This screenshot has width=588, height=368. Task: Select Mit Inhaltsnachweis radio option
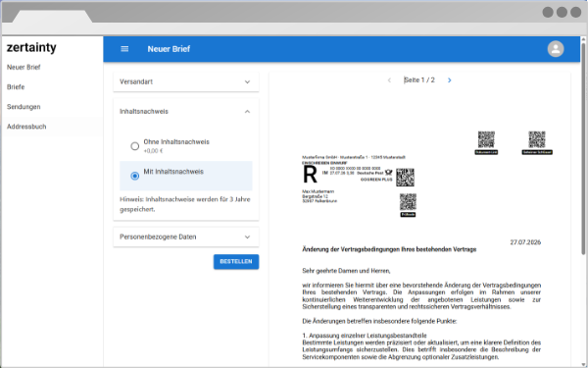(x=135, y=176)
